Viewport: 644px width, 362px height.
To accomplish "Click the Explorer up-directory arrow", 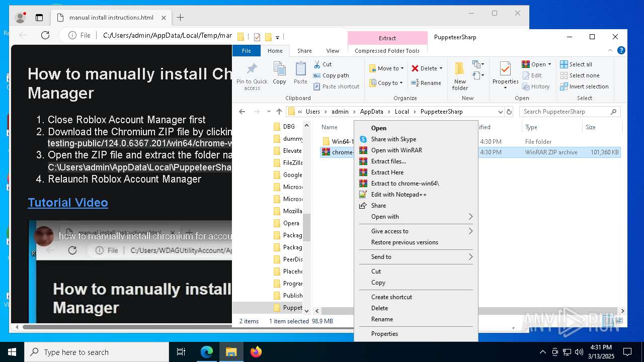I will 279,112.
